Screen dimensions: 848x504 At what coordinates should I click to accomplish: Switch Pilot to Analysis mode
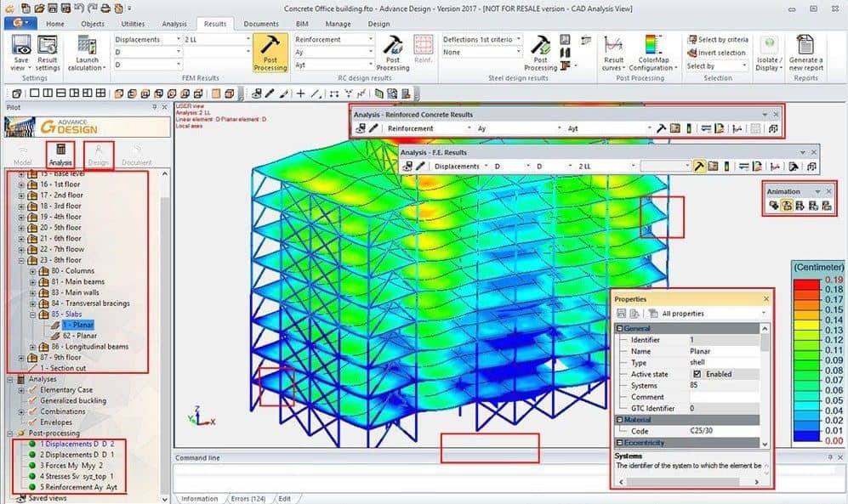click(60, 155)
